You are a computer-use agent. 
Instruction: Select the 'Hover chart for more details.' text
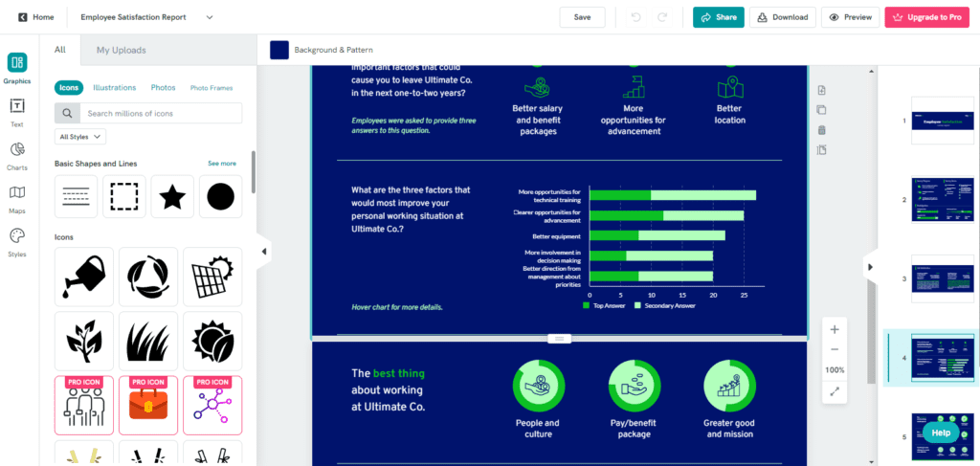(397, 307)
